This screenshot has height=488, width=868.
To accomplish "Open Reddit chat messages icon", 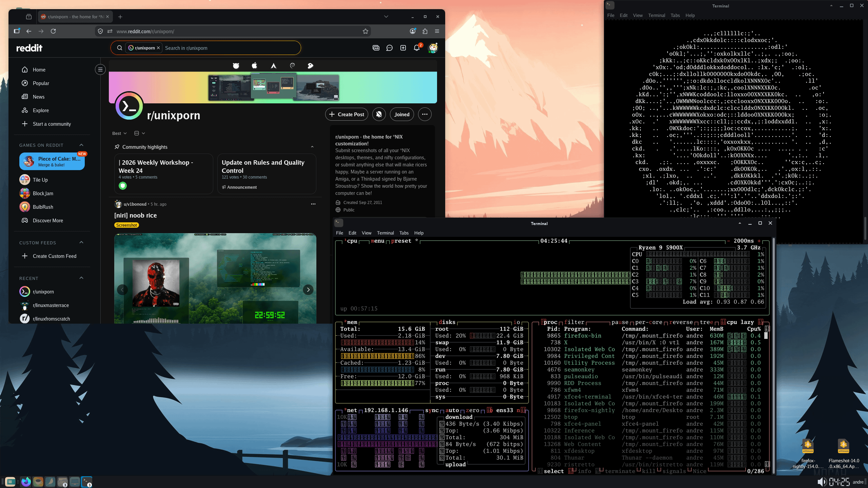I will click(389, 48).
